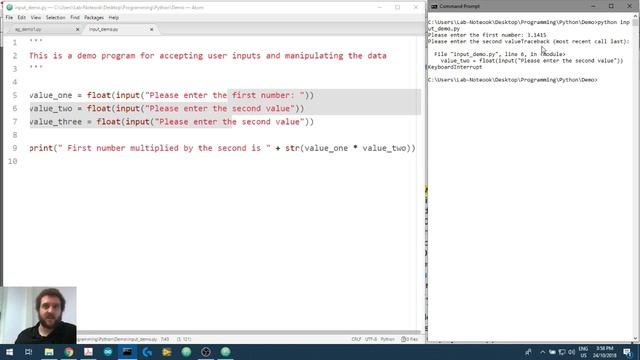The width and height of the screenshot is (640, 360).
Task: Show hidden system tray icons
Action: tap(542, 352)
